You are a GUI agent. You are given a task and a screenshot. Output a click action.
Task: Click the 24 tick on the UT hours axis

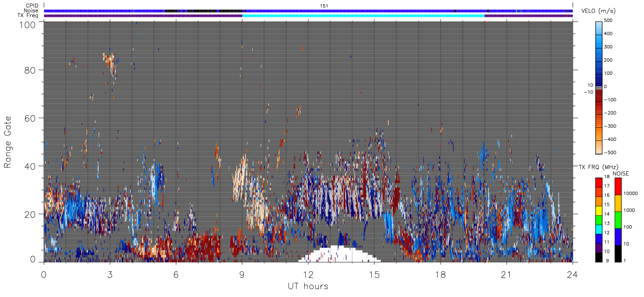click(x=572, y=274)
